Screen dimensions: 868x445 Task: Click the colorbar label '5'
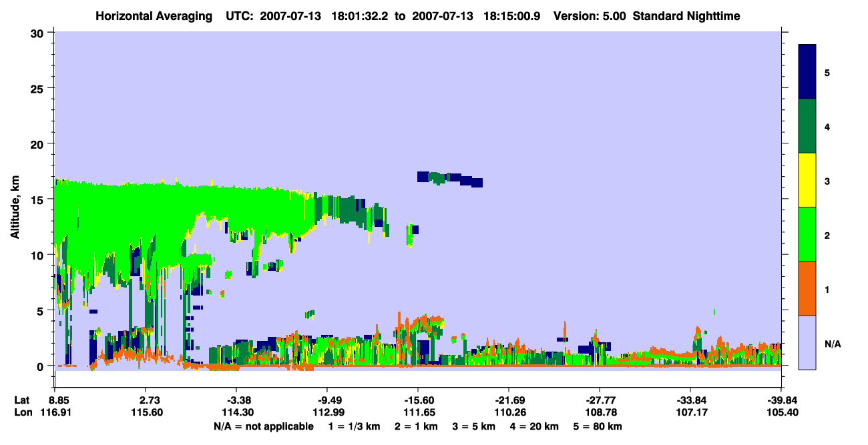[827, 73]
